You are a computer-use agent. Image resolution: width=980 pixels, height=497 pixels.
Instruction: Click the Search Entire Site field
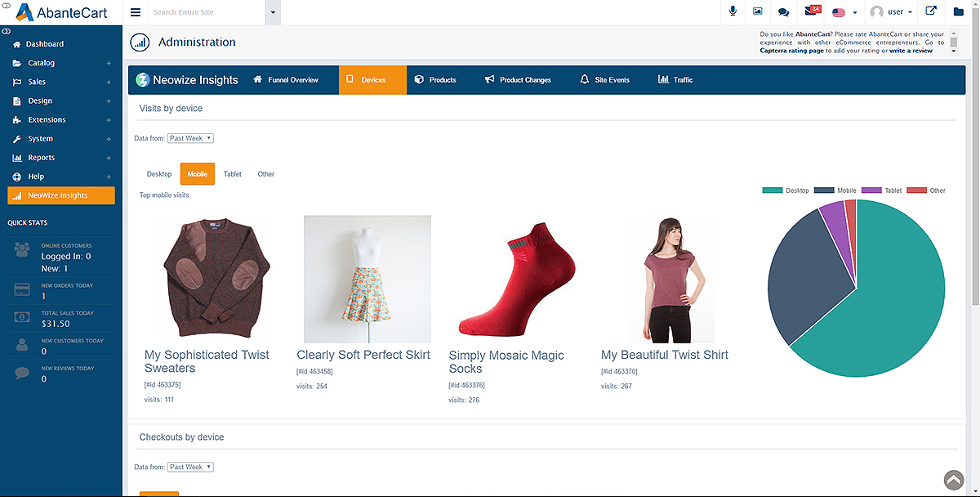207,12
